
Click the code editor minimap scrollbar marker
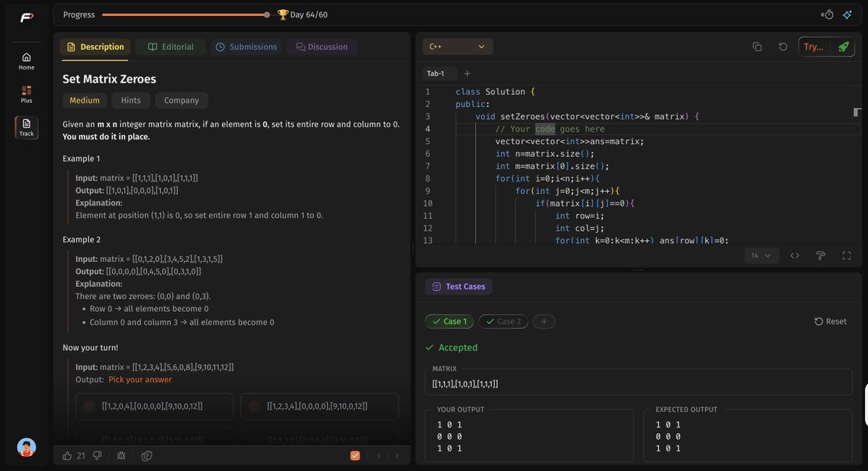click(857, 112)
